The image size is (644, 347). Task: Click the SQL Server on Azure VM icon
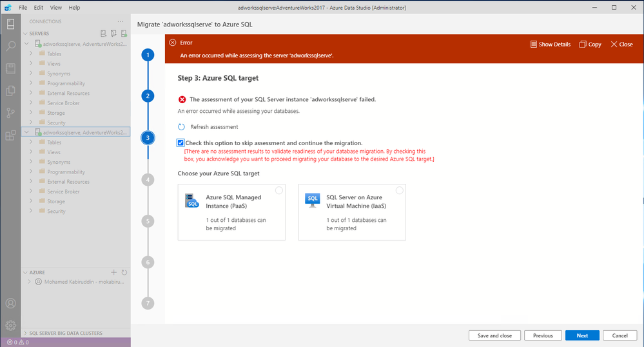[313, 201]
